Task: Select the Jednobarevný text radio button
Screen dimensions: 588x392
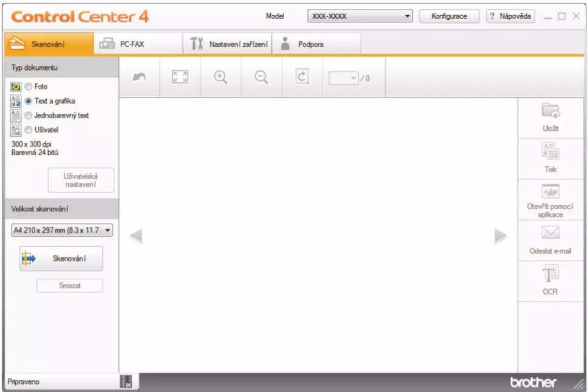Action: click(29, 115)
